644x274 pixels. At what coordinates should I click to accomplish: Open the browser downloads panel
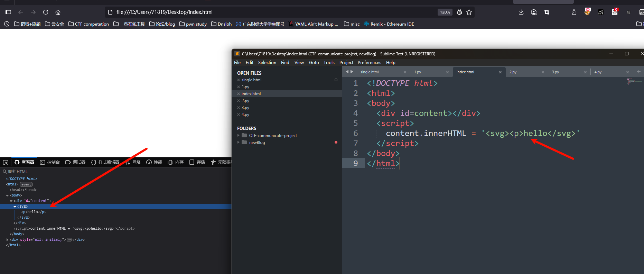(521, 12)
